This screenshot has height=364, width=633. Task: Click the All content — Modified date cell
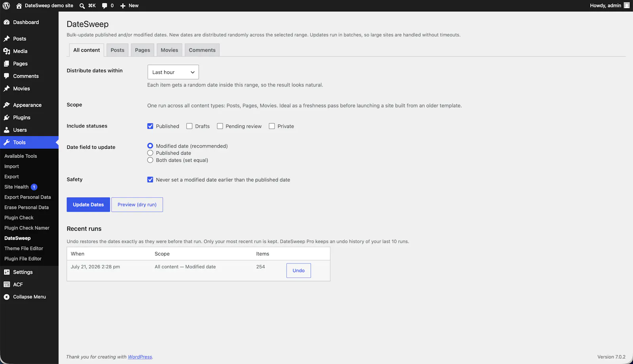185,267
